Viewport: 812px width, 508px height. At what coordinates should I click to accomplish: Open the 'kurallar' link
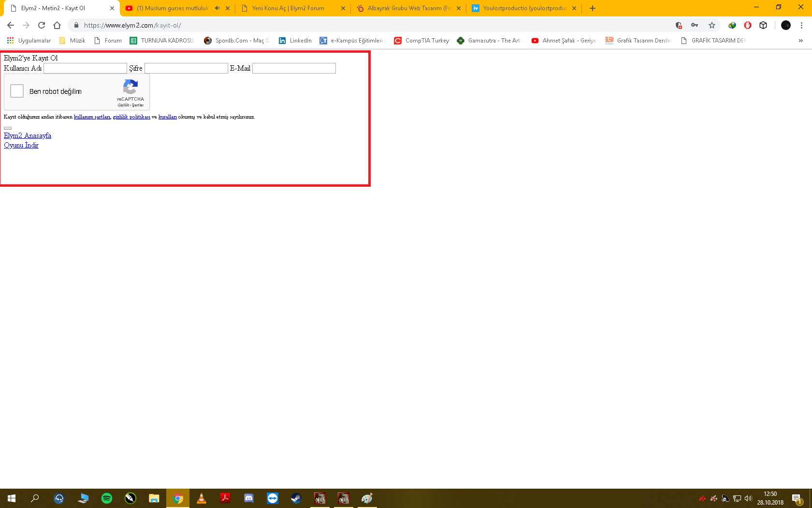click(x=168, y=117)
